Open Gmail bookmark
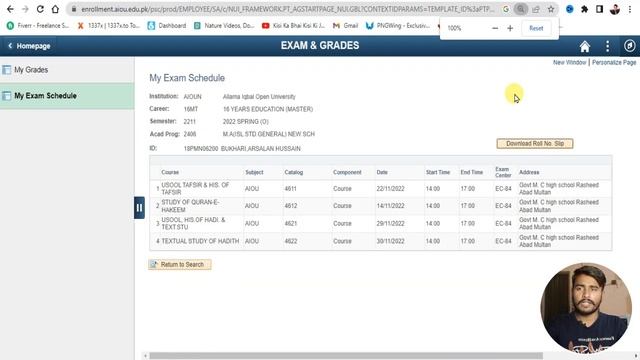This screenshot has width=640, height=360. [x=345, y=25]
